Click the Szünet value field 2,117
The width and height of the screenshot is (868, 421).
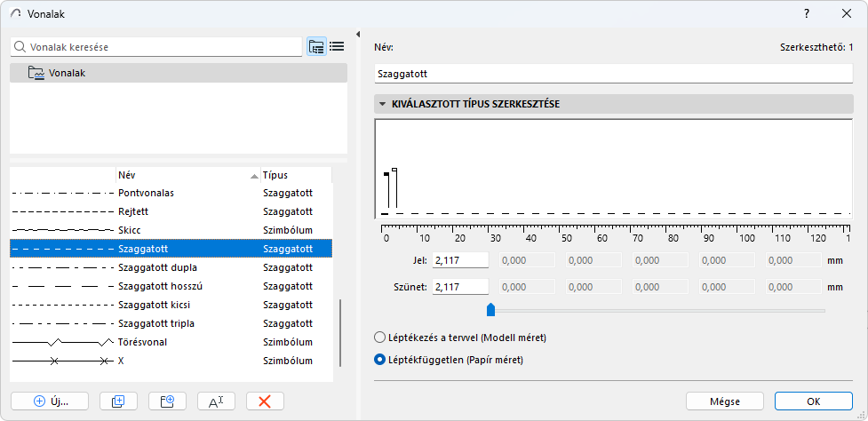[460, 287]
